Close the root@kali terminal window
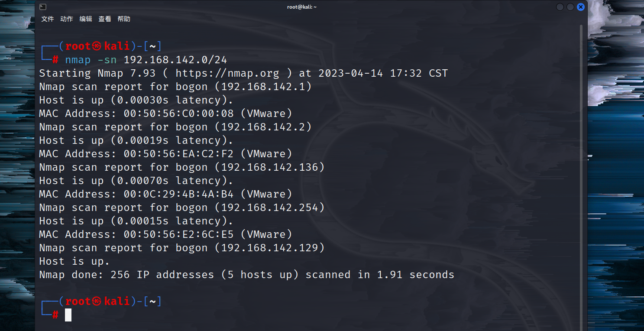 [581, 7]
